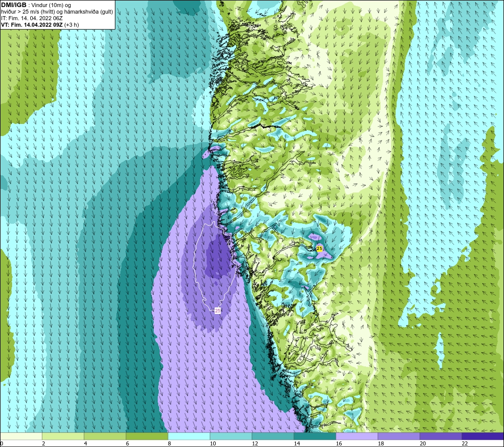Viewport: 504px width, 447px height.
Task: Click the '16' scale number
Action: pos(339,443)
